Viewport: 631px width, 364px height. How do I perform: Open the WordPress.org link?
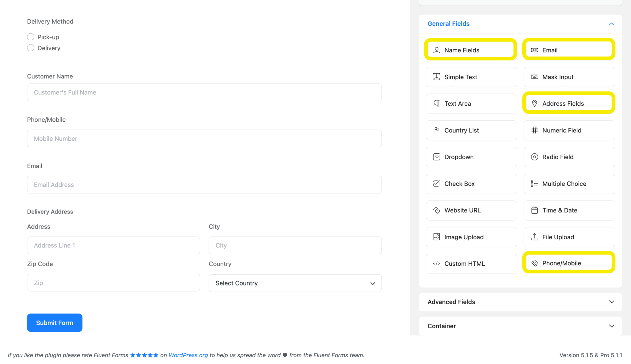(x=188, y=355)
